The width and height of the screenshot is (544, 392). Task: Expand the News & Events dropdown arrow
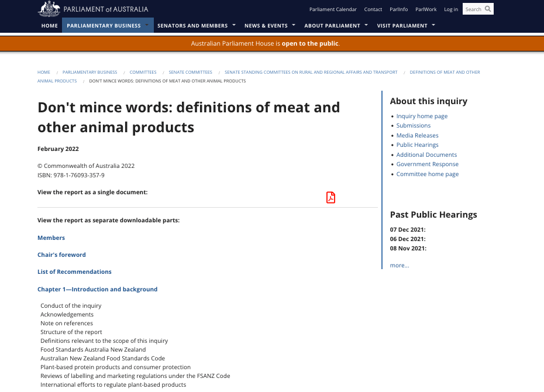click(x=294, y=25)
